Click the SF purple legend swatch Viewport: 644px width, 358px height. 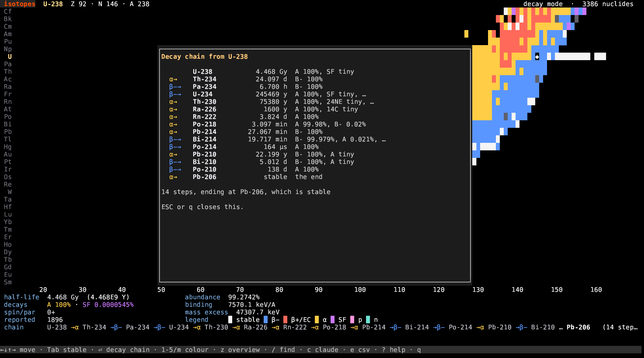pyautogui.click(x=332, y=320)
